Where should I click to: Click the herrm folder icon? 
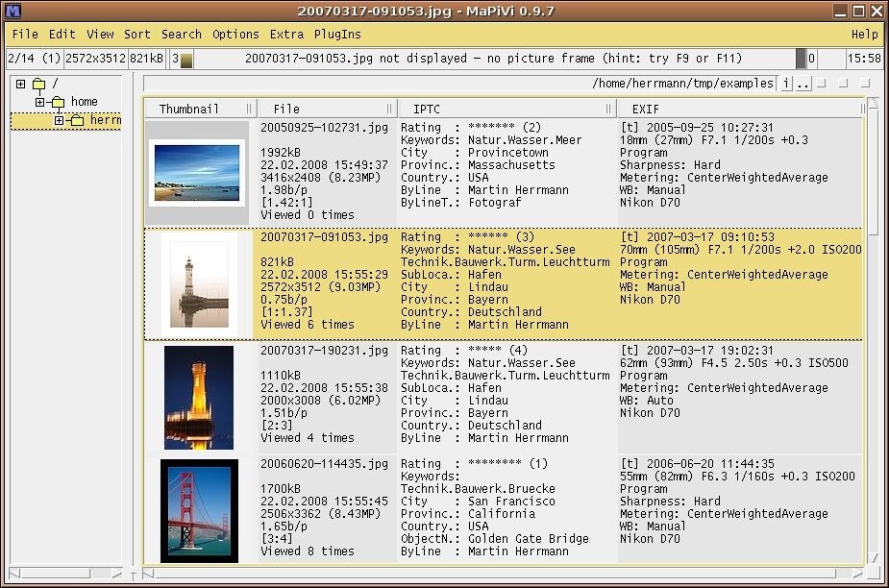[77, 121]
